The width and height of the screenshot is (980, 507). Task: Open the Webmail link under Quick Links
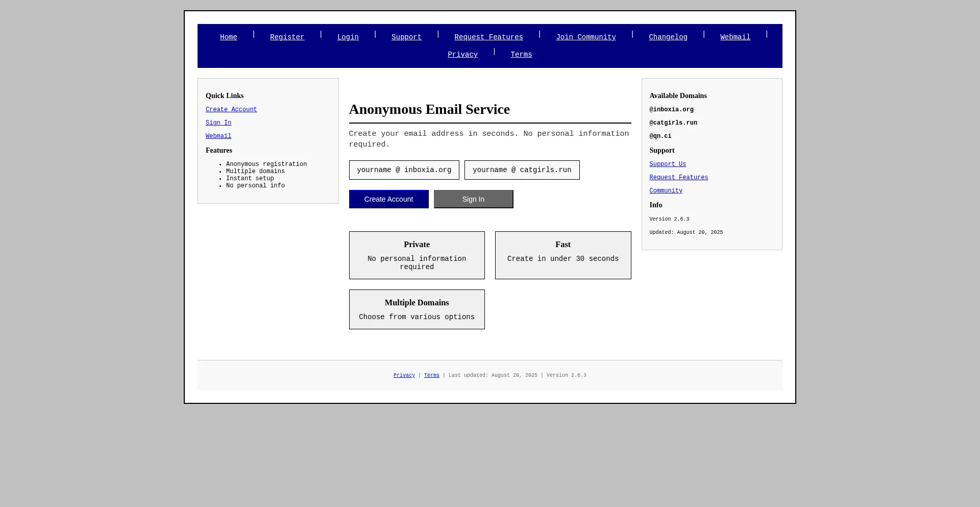point(218,136)
